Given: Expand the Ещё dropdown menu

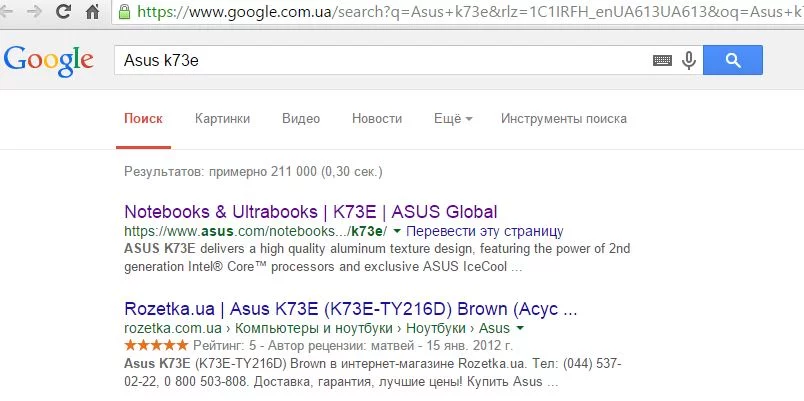Looking at the screenshot, I should coord(453,119).
